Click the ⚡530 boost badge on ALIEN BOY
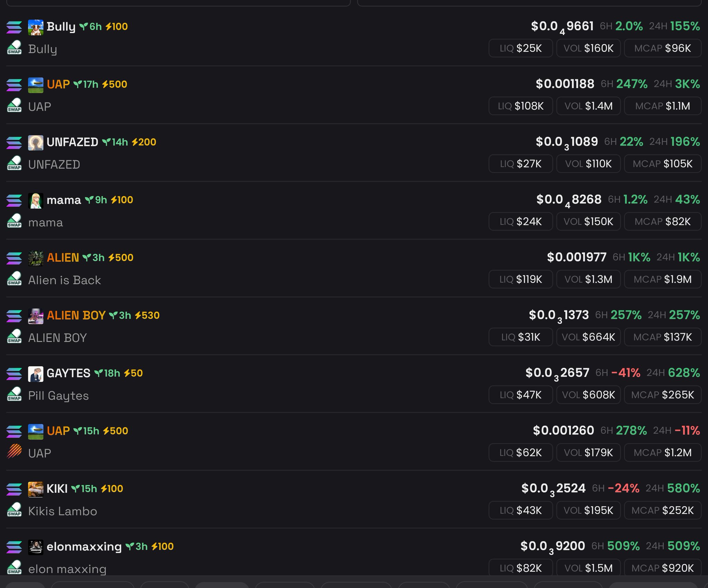Viewport: 708px width, 588px height. coord(147,315)
